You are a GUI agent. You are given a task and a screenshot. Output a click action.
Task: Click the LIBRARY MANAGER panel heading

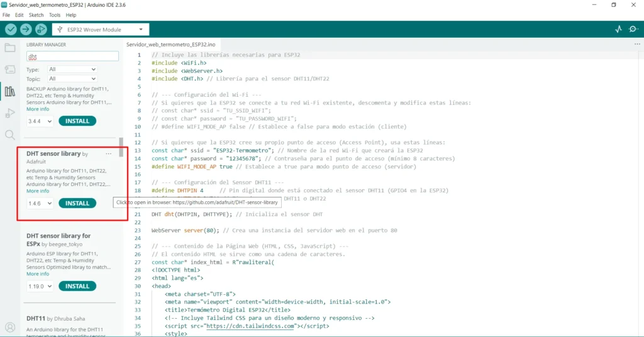(x=47, y=45)
